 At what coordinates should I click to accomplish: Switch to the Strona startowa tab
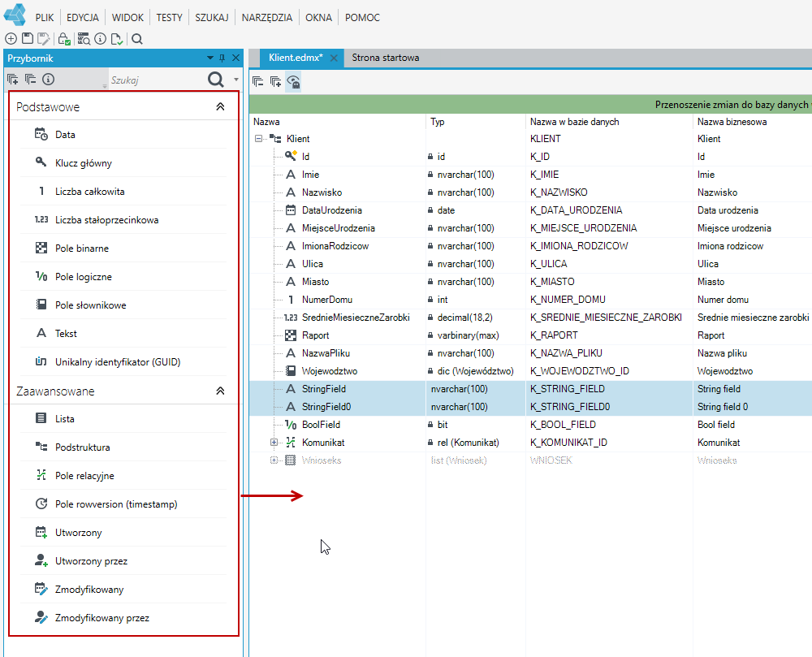tap(385, 58)
